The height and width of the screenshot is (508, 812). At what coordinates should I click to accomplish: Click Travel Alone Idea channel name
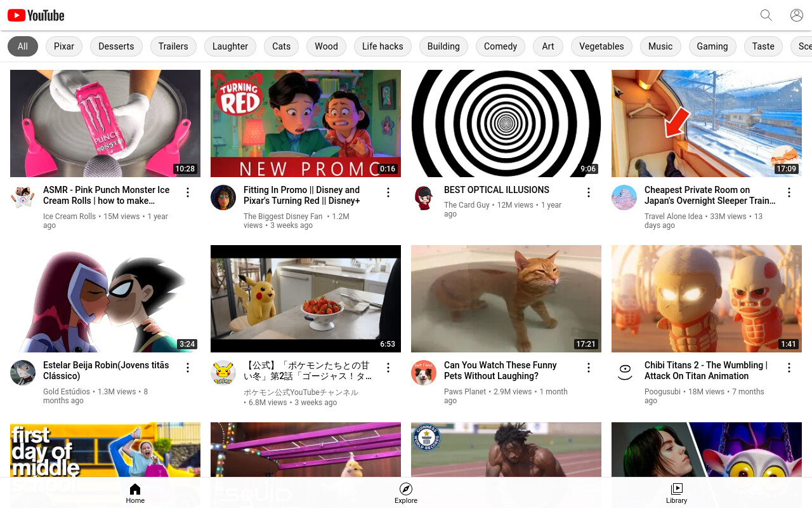coord(673,217)
